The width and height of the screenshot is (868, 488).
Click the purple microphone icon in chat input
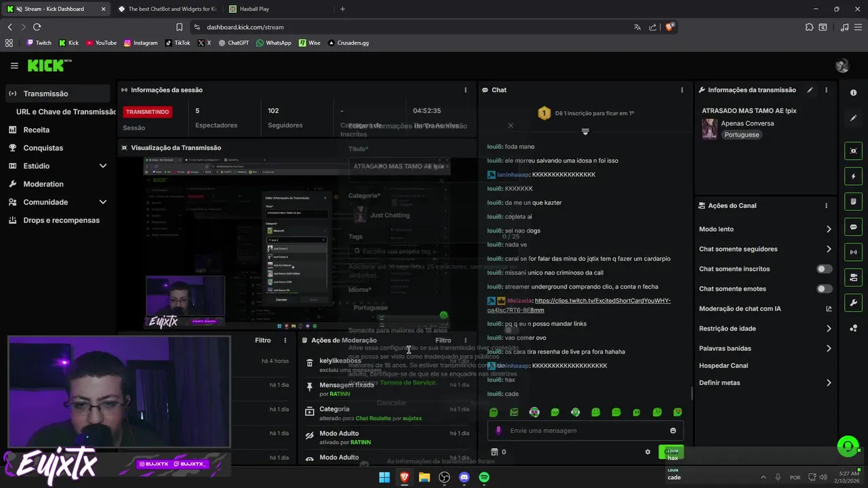(x=498, y=430)
